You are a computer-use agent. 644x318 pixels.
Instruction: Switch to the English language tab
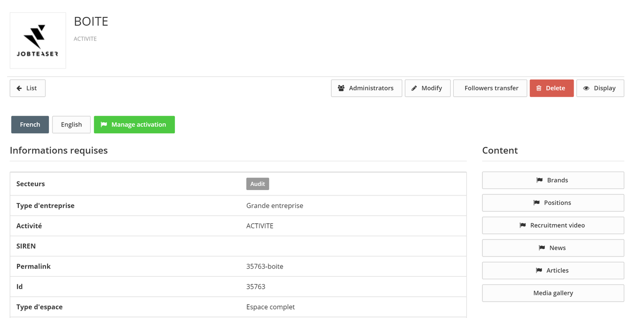point(71,125)
